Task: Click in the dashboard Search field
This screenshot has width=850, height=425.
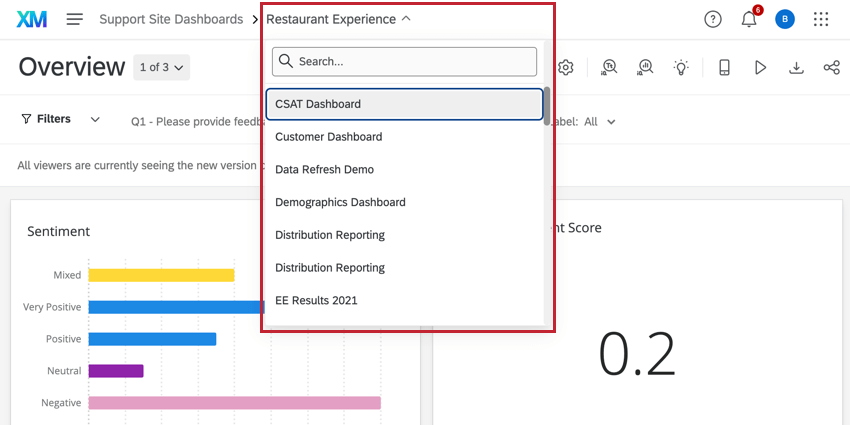Action: [404, 61]
